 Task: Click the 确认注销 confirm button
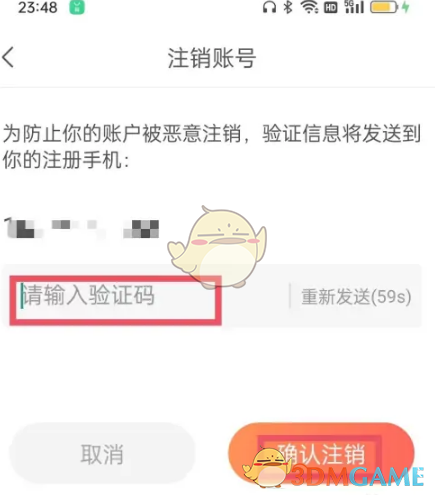tap(322, 454)
